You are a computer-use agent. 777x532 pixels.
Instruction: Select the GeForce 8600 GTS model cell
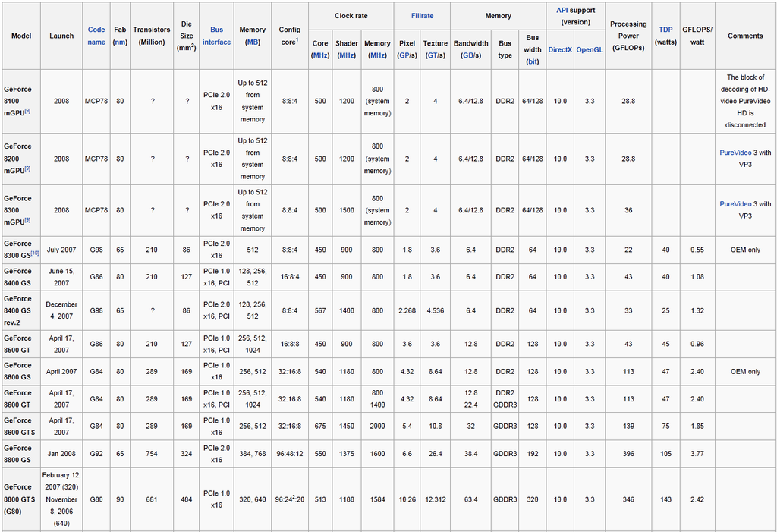pyautogui.click(x=20, y=427)
